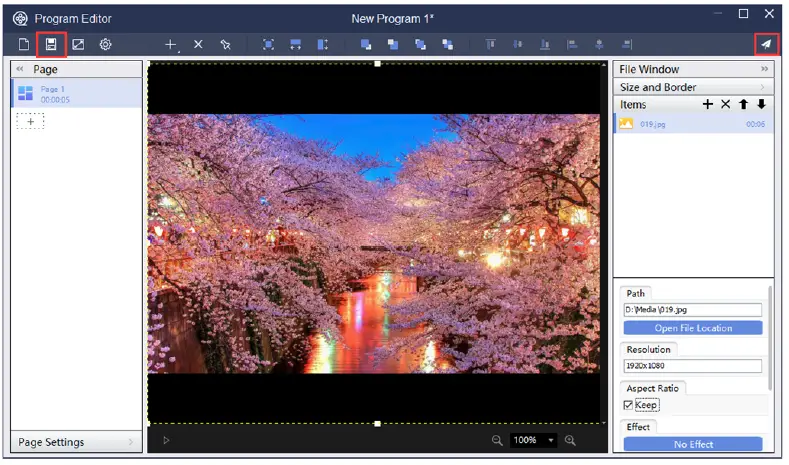Stretch window to full height

tap(323, 44)
